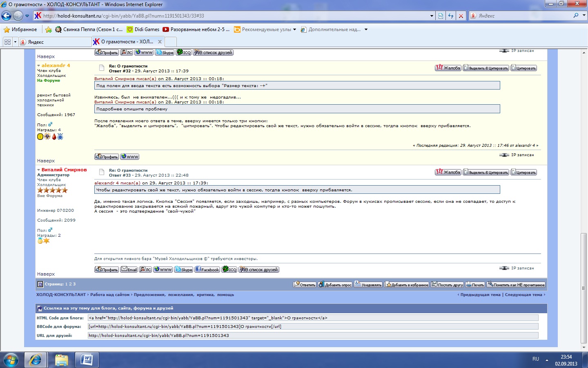The image size is (588, 368).
Task: Click the URL для друзей field
Action: click(x=313, y=335)
